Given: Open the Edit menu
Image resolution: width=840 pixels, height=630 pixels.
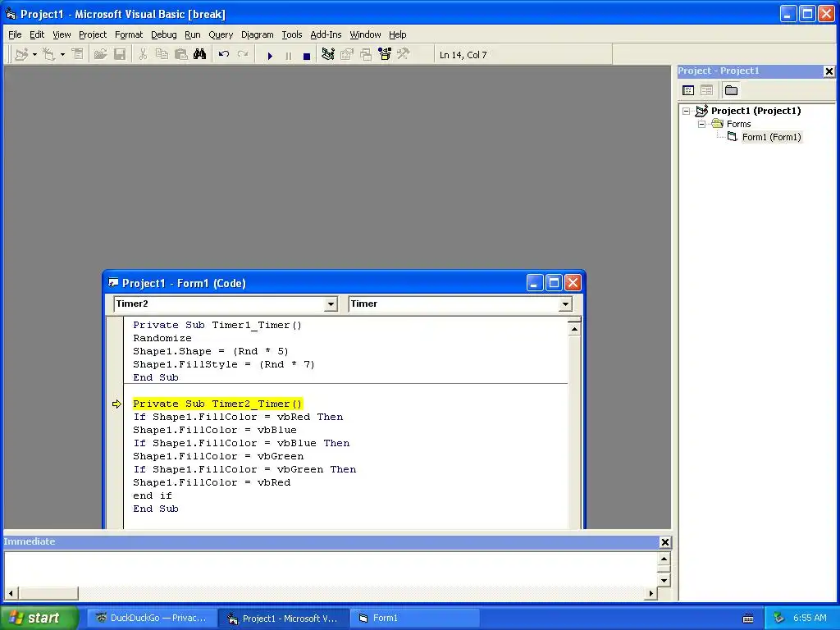Looking at the screenshot, I should [37, 34].
